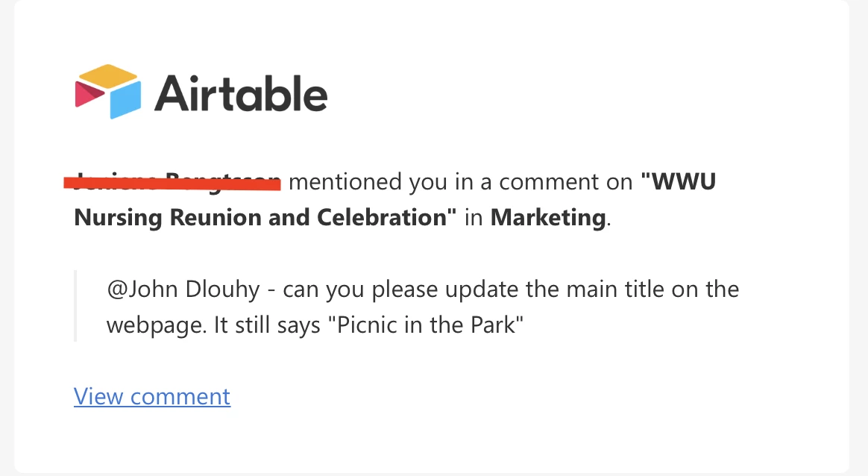Click the blue face of the Airtable logo
This screenshot has height=476, width=868.
click(x=126, y=99)
